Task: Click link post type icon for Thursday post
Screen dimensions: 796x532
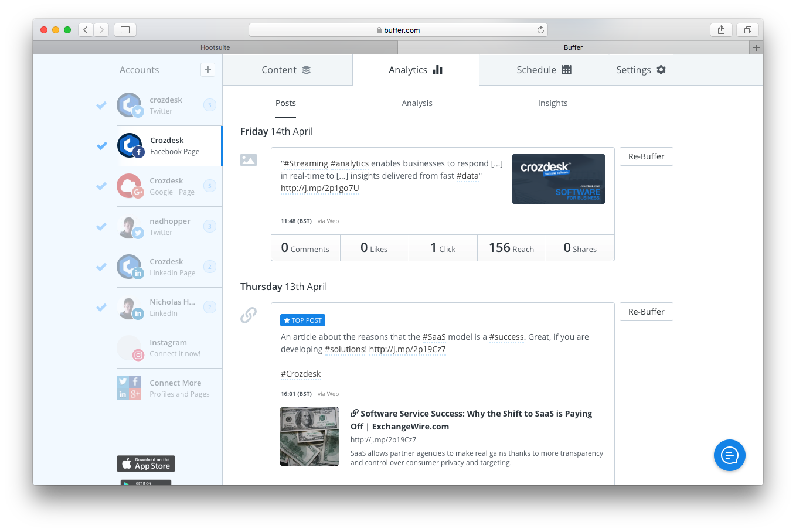Action: click(x=249, y=315)
